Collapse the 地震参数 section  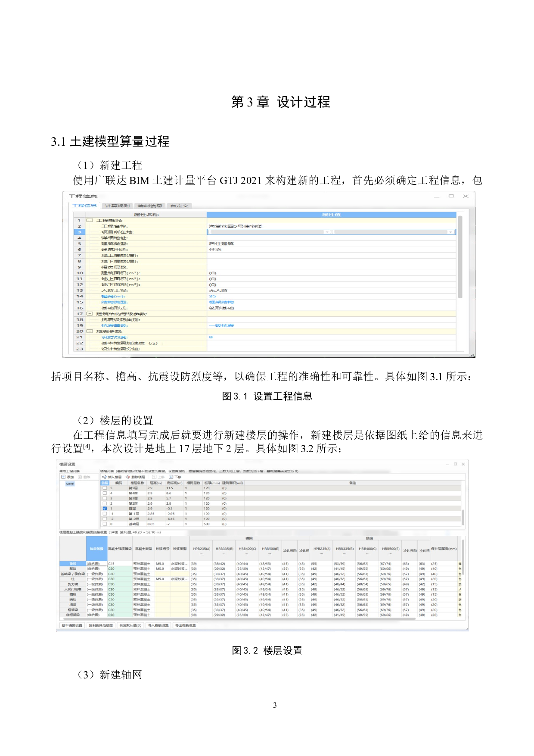click(x=90, y=331)
